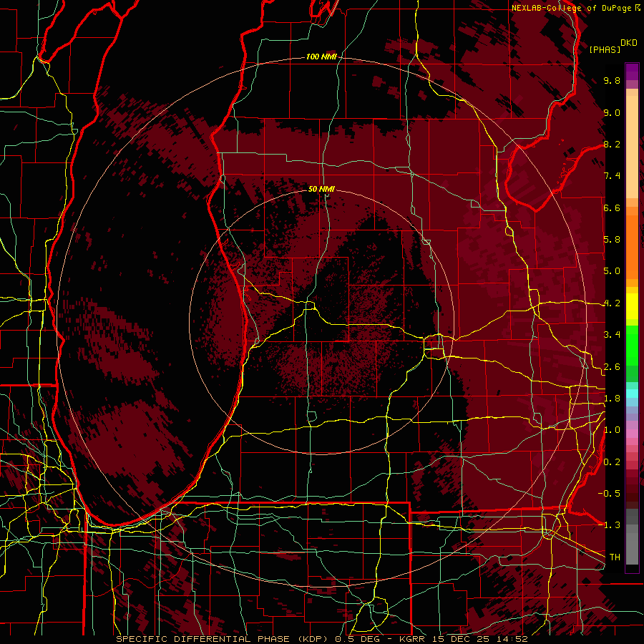644x644 pixels.
Task: Pick the pink swatch on the color bar
Action: (x=632, y=434)
